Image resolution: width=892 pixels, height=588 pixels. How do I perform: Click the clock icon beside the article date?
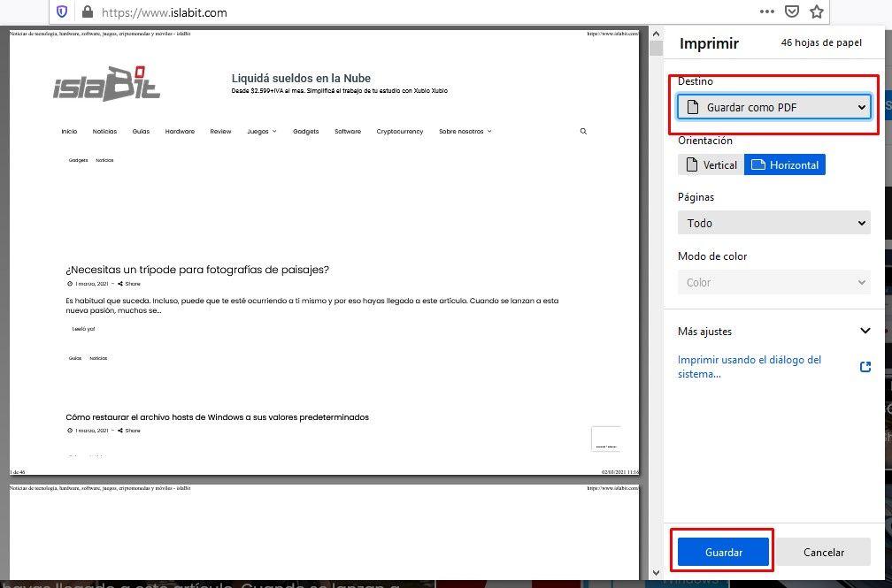(x=69, y=283)
